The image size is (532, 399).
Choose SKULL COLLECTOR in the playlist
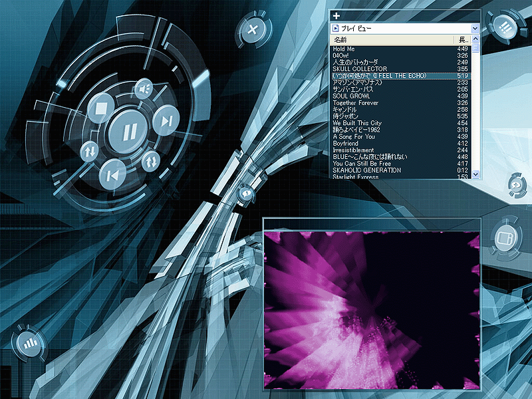click(401, 69)
